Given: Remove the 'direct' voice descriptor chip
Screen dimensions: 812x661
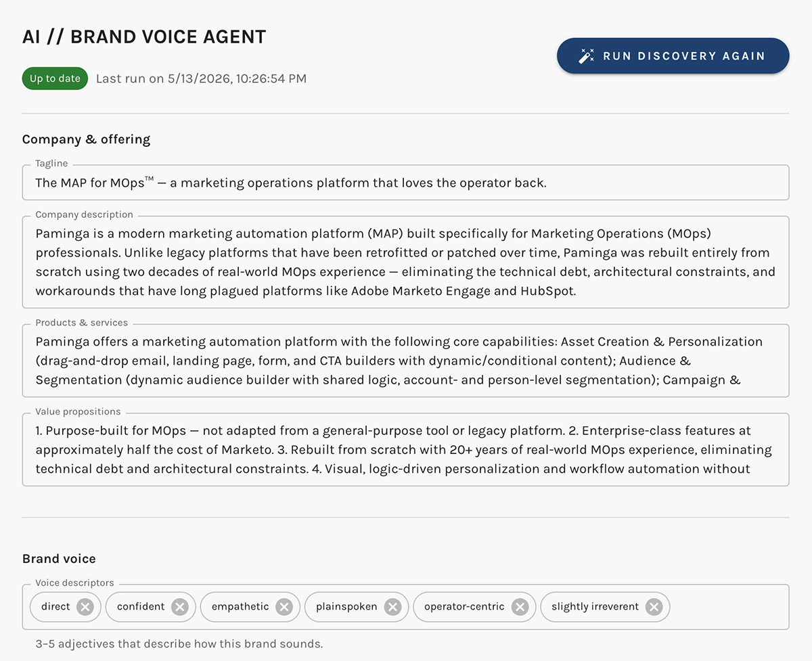Looking at the screenshot, I should click(85, 607).
